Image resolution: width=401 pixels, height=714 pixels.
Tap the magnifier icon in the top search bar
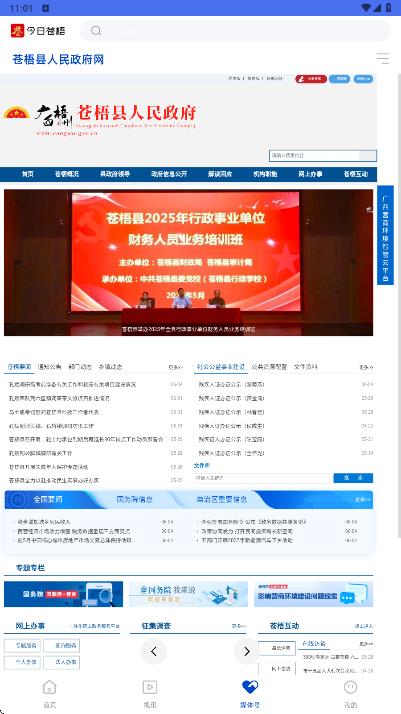click(x=96, y=31)
